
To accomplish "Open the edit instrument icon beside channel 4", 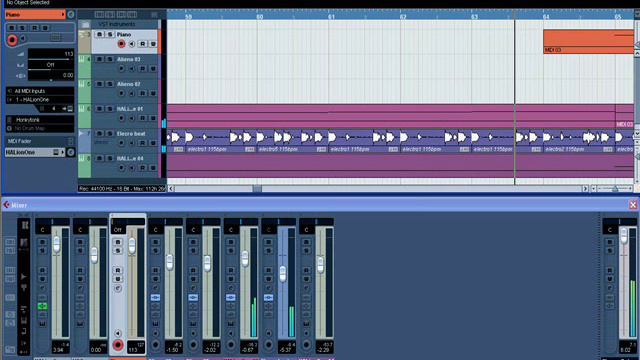I will click(x=70, y=109).
